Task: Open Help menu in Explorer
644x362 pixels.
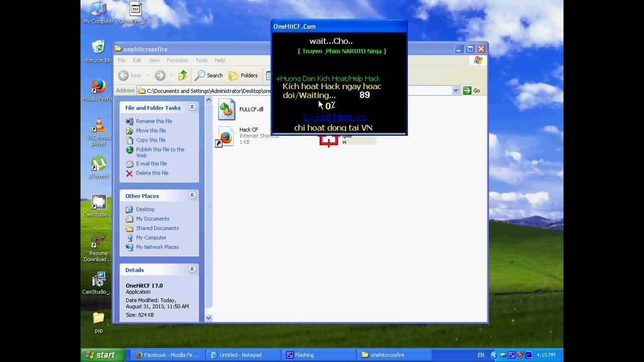Action: 220,60
